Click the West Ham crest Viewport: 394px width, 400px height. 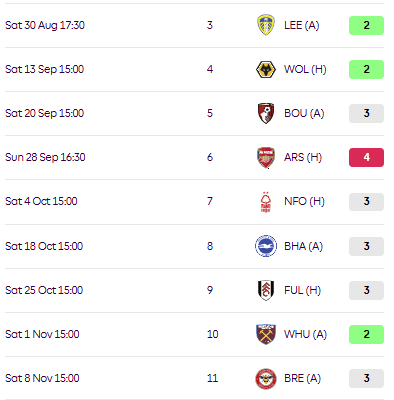(266, 334)
